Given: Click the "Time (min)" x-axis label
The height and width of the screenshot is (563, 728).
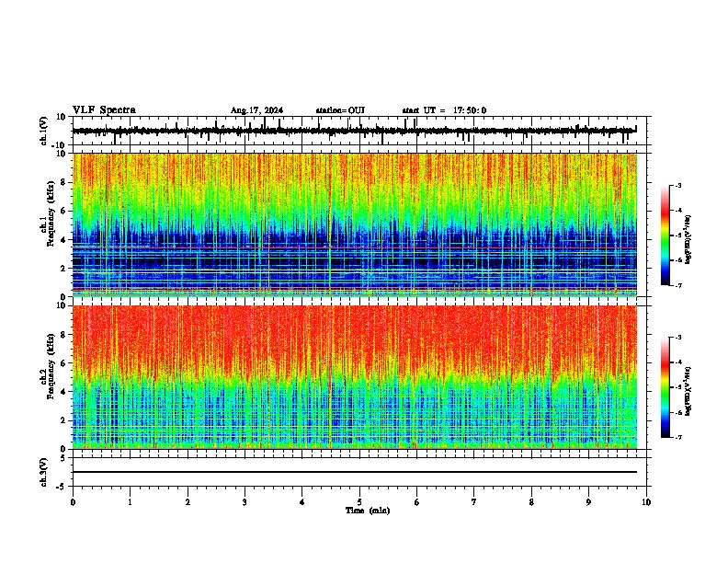Looking at the screenshot, I should pyautogui.click(x=368, y=511).
